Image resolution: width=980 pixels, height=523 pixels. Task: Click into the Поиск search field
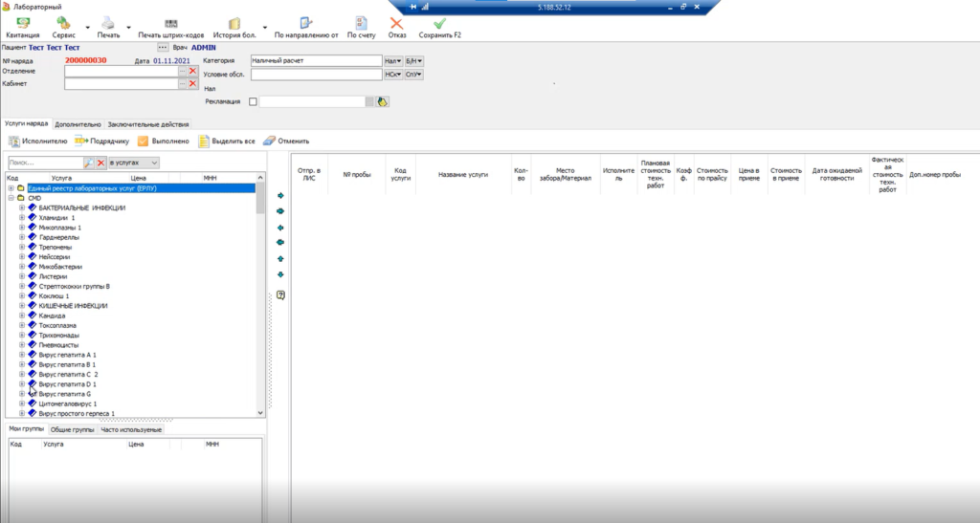44,163
